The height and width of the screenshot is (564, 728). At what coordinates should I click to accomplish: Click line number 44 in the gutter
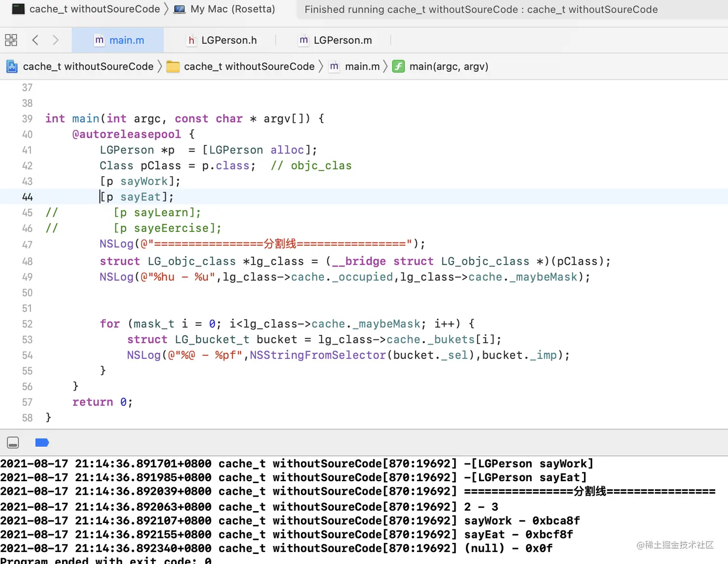(27, 197)
